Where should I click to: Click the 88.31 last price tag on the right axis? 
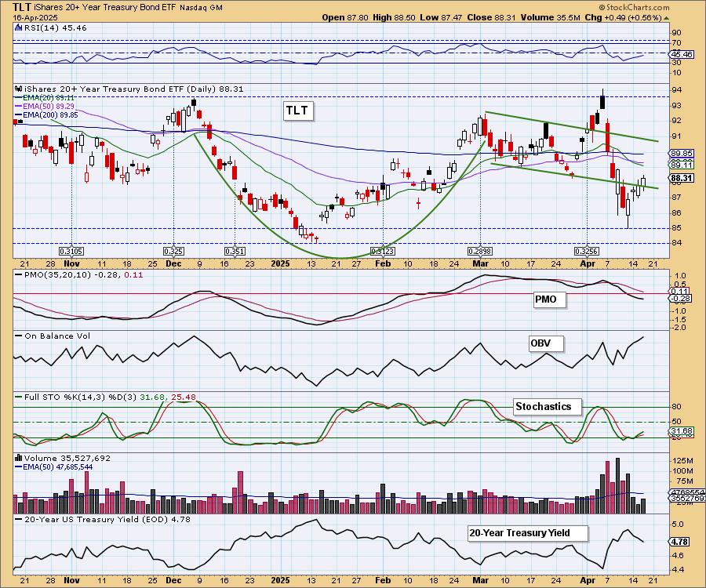click(682, 178)
